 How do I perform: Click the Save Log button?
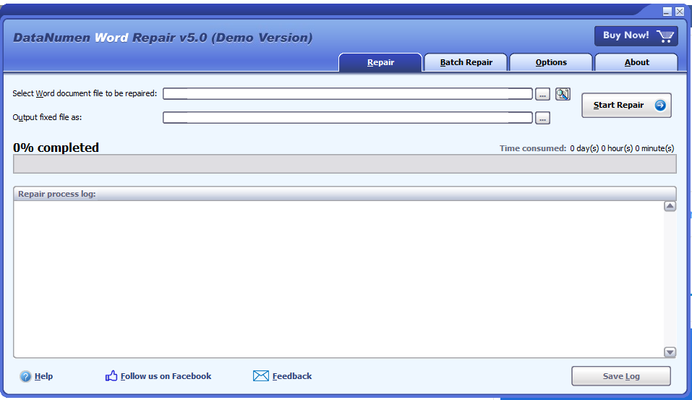pos(621,376)
